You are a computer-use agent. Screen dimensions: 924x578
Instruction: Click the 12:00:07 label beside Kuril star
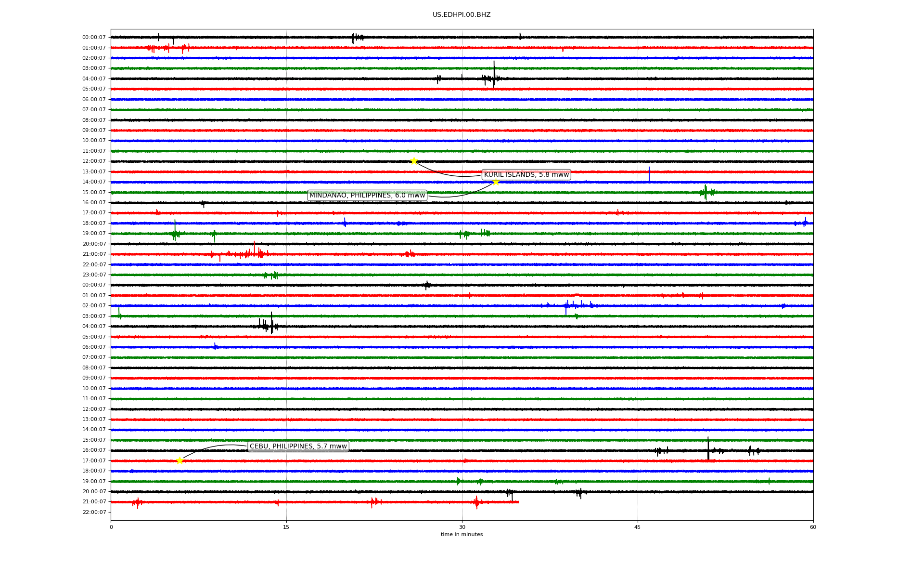click(x=94, y=161)
